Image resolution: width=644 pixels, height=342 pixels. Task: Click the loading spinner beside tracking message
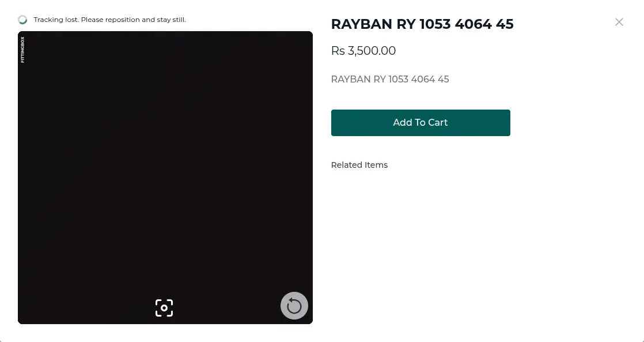[x=22, y=20]
